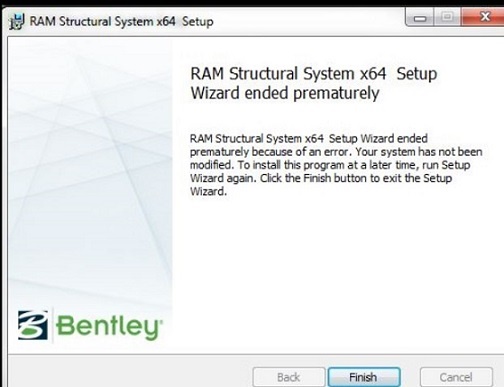The width and height of the screenshot is (504, 387).
Task: Click the Cancel button
Action: [456, 377]
